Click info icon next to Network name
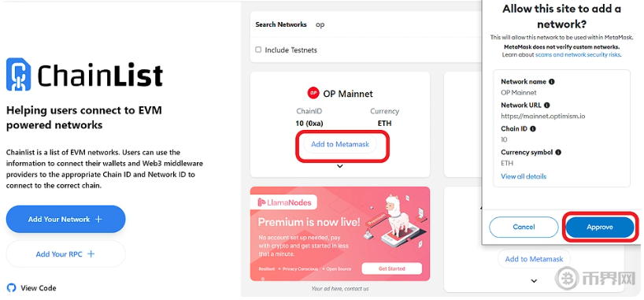 tap(552, 81)
